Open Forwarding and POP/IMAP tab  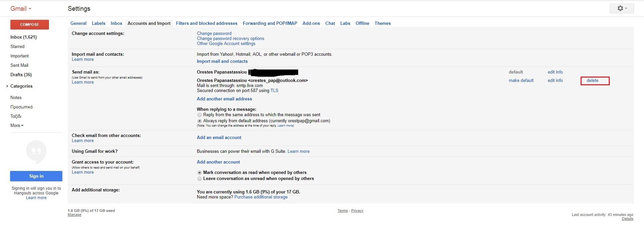[x=270, y=23]
